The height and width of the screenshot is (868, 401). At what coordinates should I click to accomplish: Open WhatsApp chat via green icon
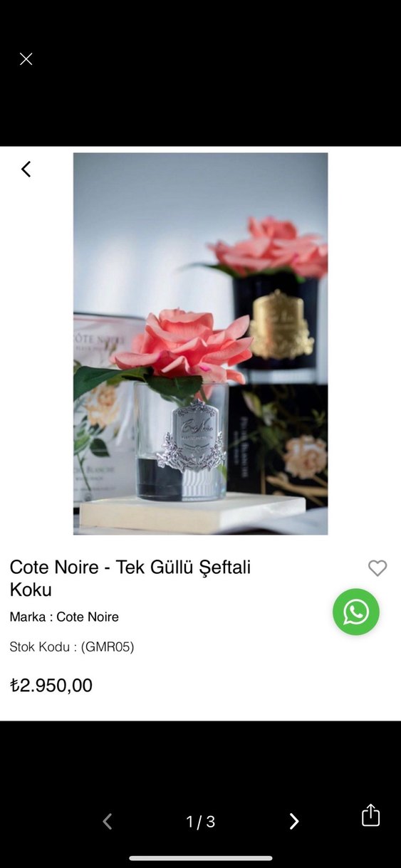coord(356,612)
